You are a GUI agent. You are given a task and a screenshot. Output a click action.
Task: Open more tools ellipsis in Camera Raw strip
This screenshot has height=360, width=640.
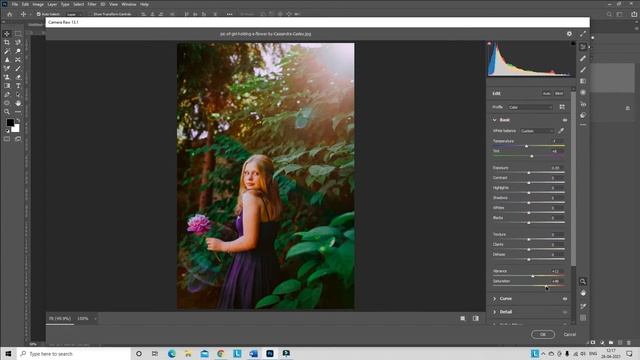point(583,125)
